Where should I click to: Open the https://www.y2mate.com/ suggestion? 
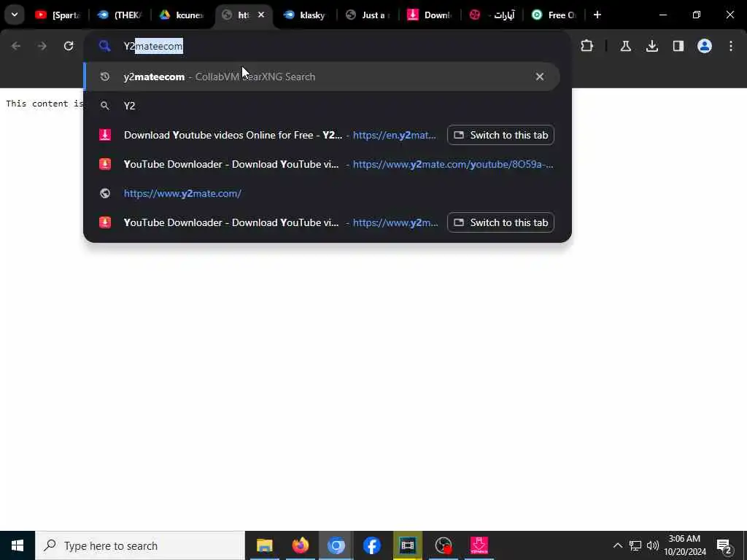tap(322, 193)
